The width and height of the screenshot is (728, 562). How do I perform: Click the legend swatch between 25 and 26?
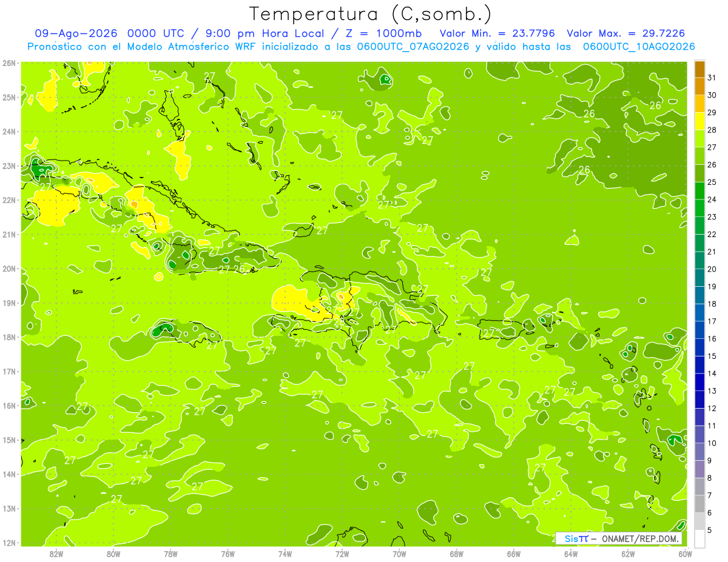click(699, 173)
